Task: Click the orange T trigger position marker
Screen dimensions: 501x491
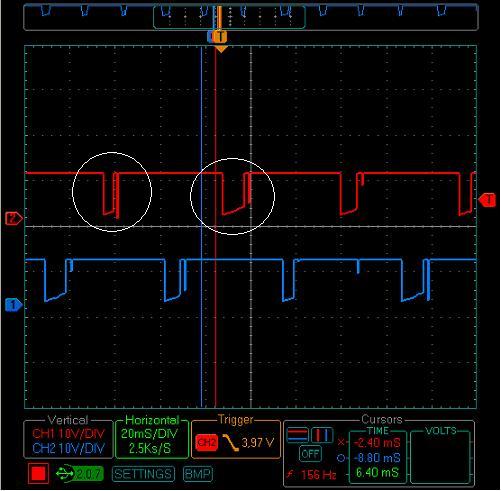Action: tap(220, 36)
